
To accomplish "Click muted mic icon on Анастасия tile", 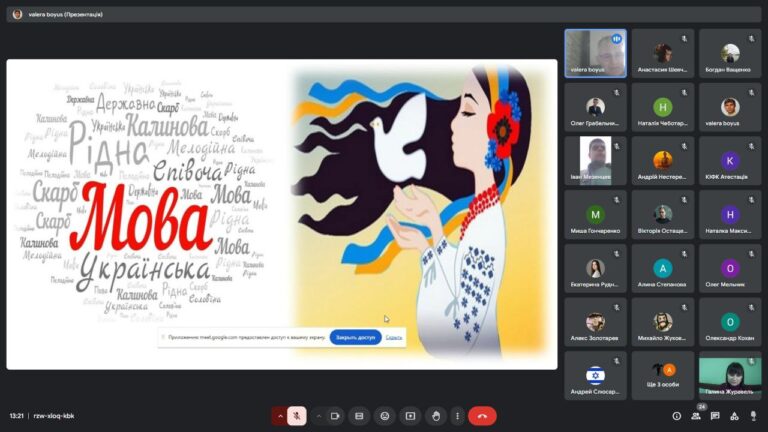I will tap(684, 38).
